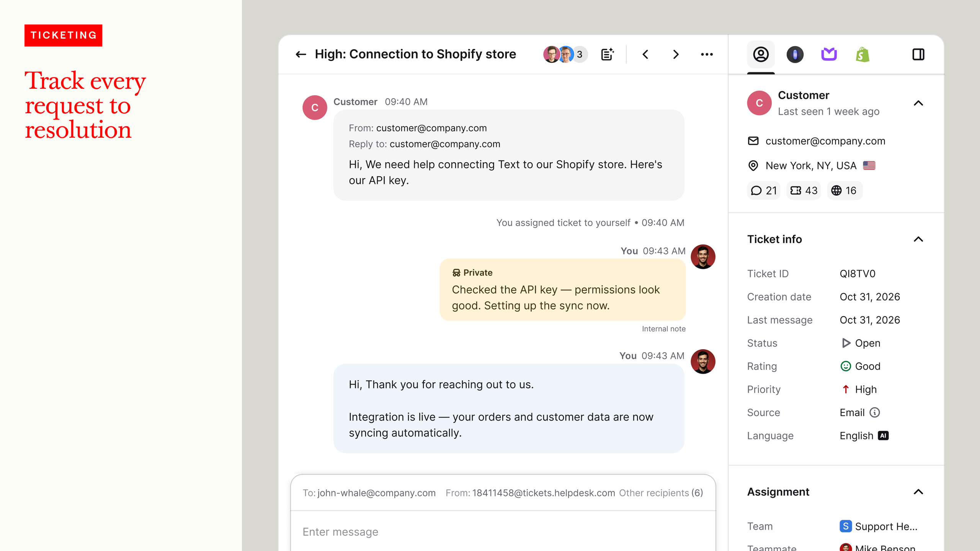The height and width of the screenshot is (551, 980).
Task: Go to previous ticket with left chevron
Action: pos(645,54)
